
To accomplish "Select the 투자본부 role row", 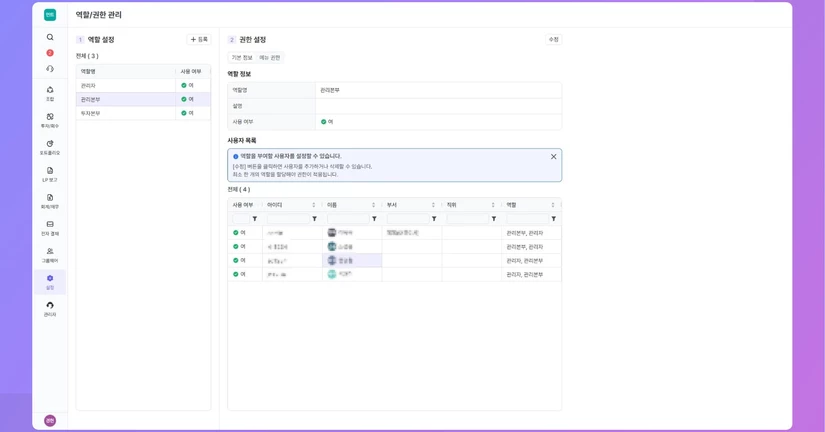I will click(143, 113).
